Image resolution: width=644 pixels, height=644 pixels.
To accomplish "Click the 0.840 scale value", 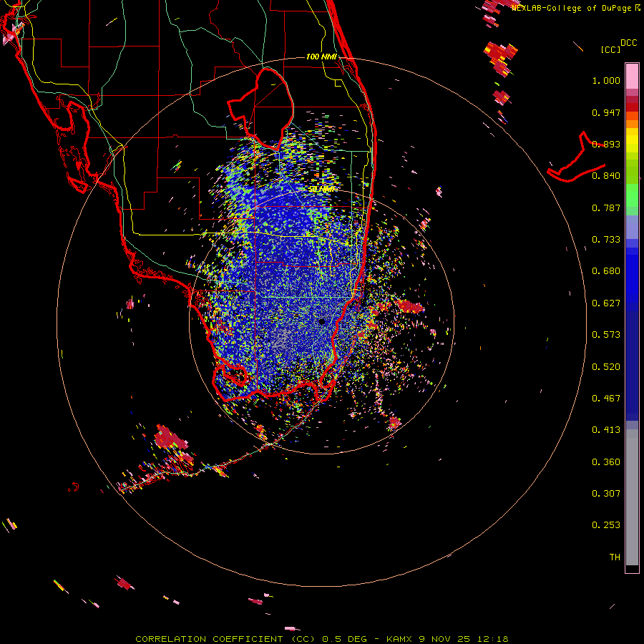I will pyautogui.click(x=606, y=176).
